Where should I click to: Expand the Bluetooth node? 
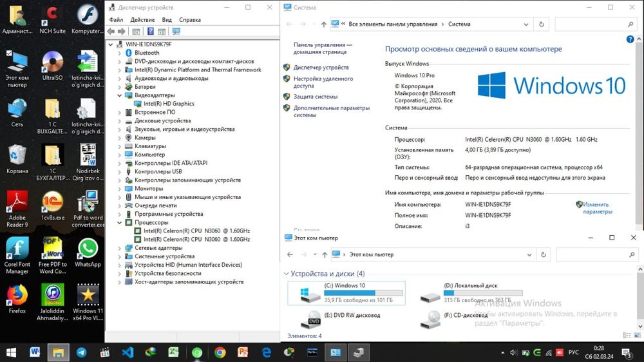(x=120, y=53)
